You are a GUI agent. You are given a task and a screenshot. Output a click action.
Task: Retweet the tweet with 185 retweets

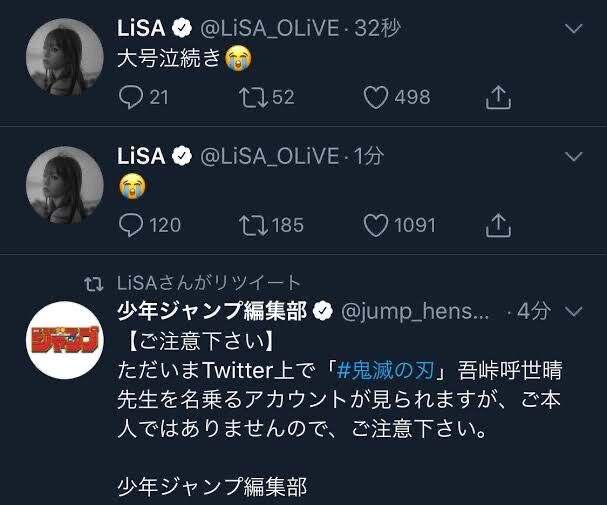(x=254, y=225)
